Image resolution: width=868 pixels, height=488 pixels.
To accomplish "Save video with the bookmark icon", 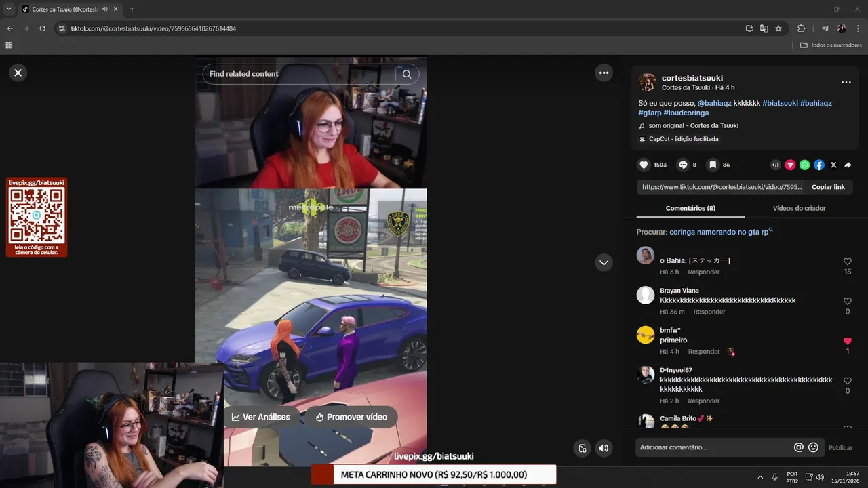I will coord(713,165).
